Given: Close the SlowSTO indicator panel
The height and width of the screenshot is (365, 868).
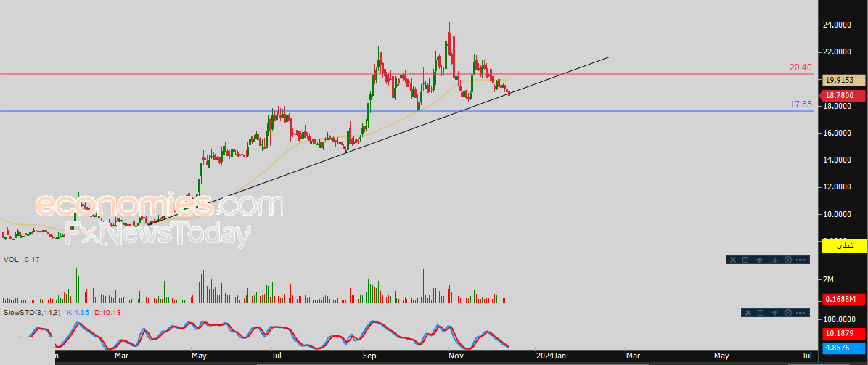Looking at the screenshot, I should 747,313.
